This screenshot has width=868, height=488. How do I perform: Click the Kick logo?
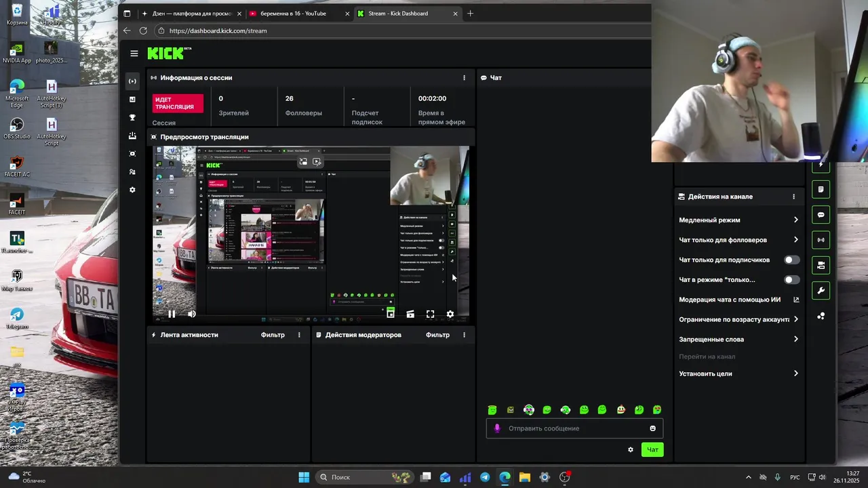pos(170,54)
